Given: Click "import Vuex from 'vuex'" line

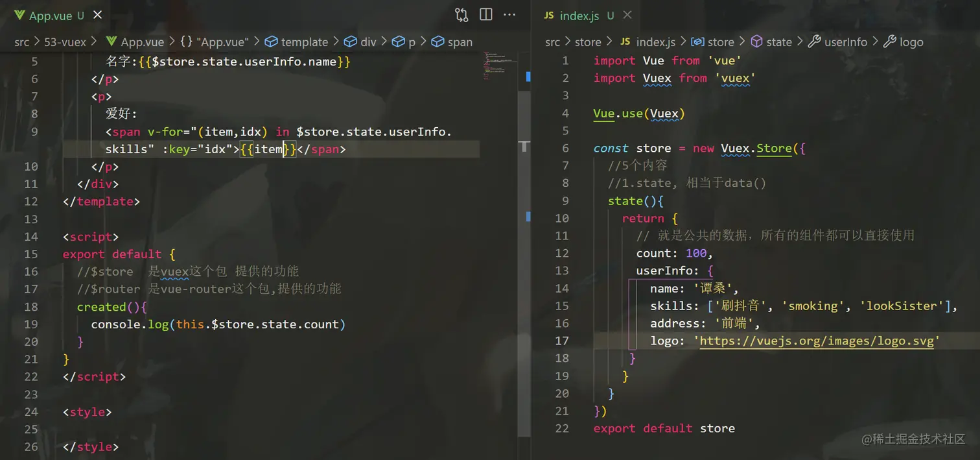Looking at the screenshot, I should (675, 78).
